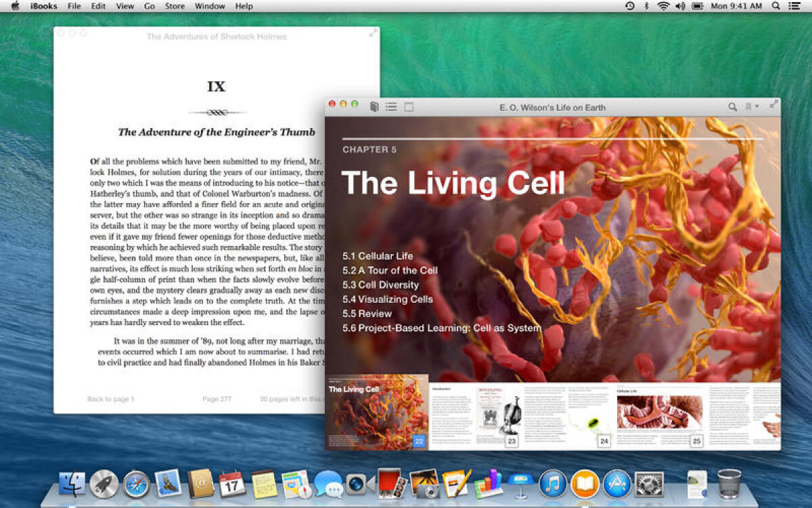The width and height of the screenshot is (812, 508).
Task: Open Notification Center from the menu bar
Action: coord(796,6)
